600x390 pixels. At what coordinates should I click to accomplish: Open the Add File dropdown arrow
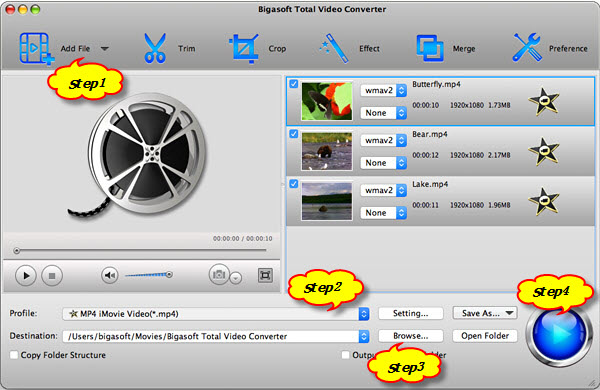pos(104,49)
